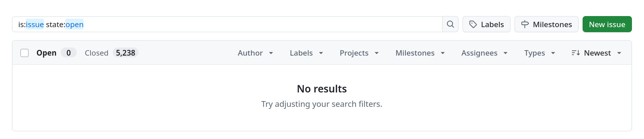
Task: Click the sort arrows icon beside Newest
Action: (576, 53)
